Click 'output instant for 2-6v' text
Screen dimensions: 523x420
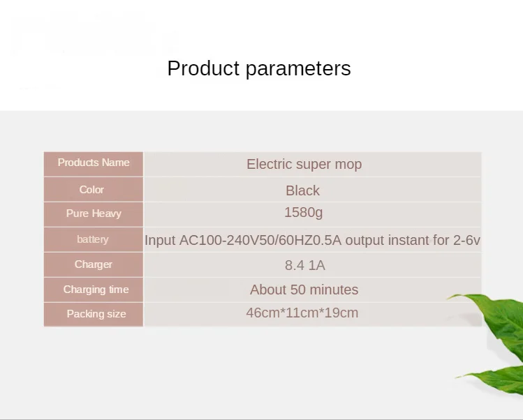pos(413,241)
